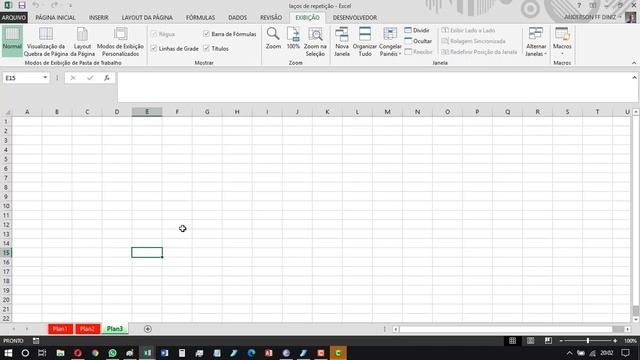This screenshot has height=360, width=640.
Task: Select the Plan3 sheet tab
Action: [x=115, y=329]
